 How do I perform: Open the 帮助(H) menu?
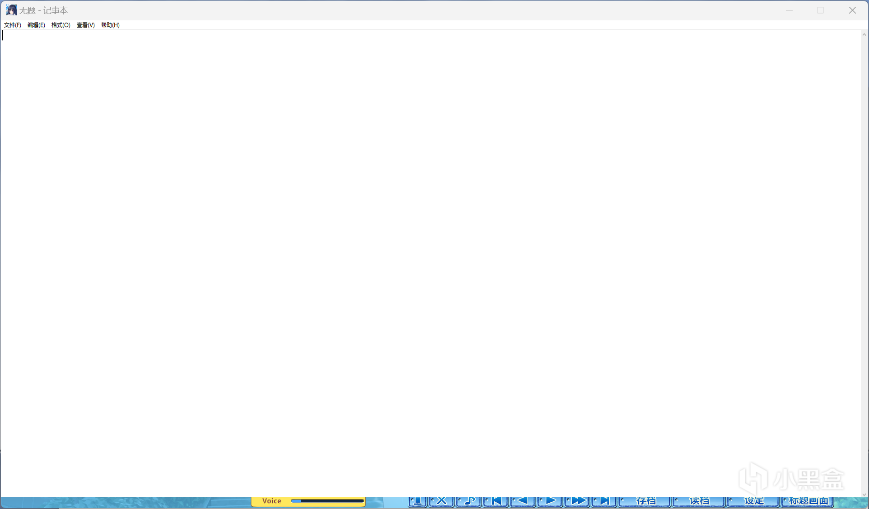(x=110, y=25)
